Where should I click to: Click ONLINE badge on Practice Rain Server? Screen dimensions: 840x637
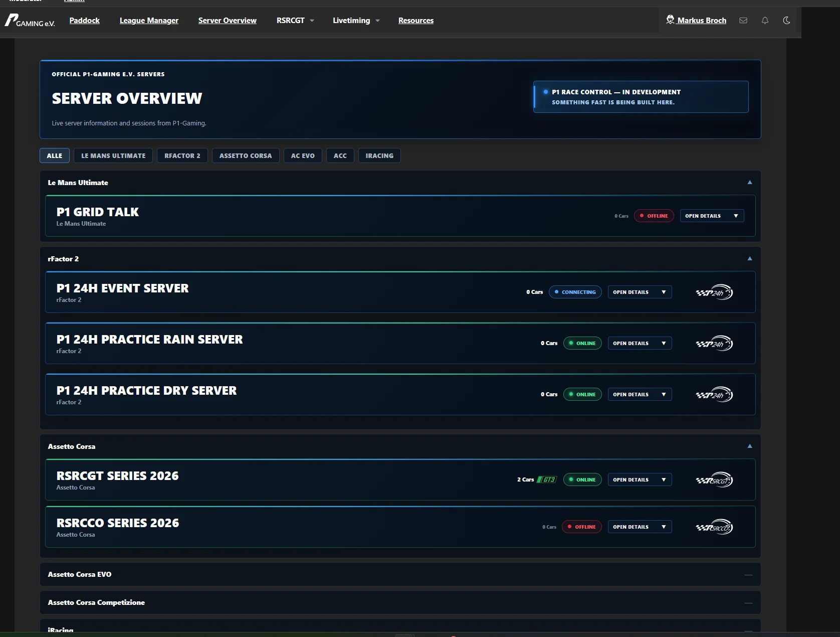coord(582,343)
